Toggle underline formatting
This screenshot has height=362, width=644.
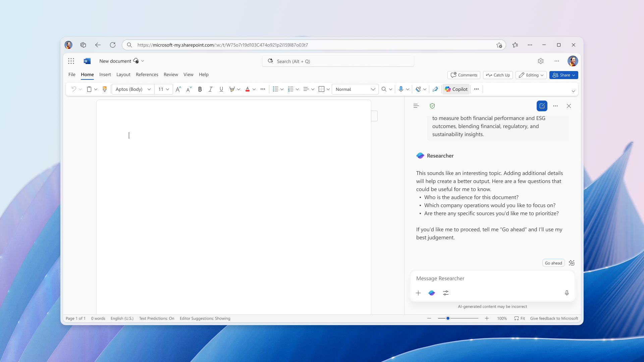[221, 89]
